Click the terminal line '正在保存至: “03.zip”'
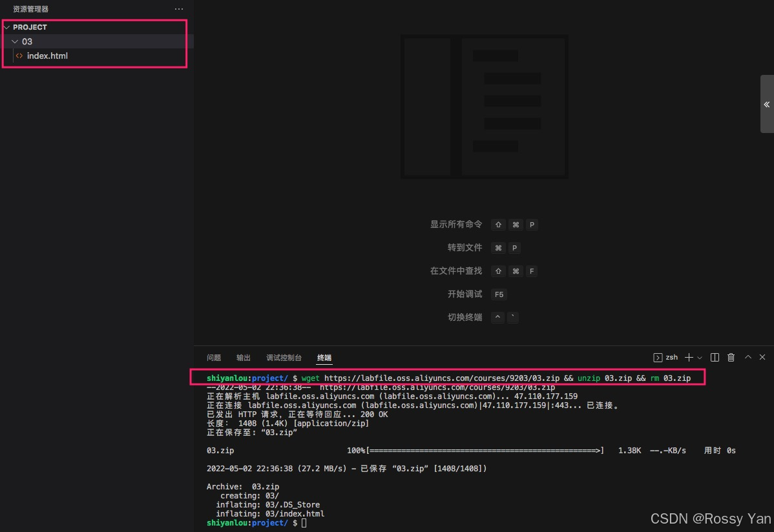The height and width of the screenshot is (532, 774). tap(252, 433)
